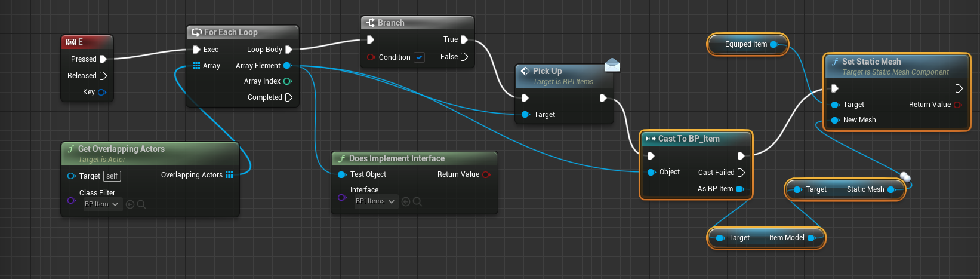Click the Set Static Mesh New Mesh pin
This screenshot has height=279, width=980.
tap(836, 120)
